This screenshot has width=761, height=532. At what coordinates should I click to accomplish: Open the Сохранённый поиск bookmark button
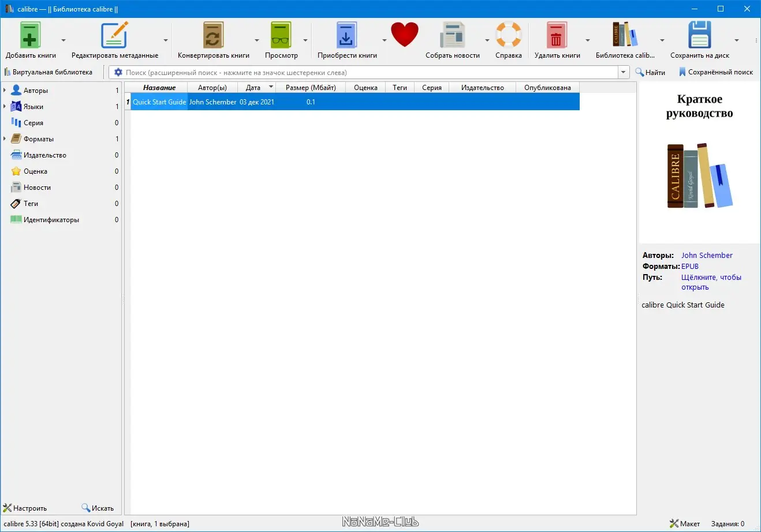[716, 72]
